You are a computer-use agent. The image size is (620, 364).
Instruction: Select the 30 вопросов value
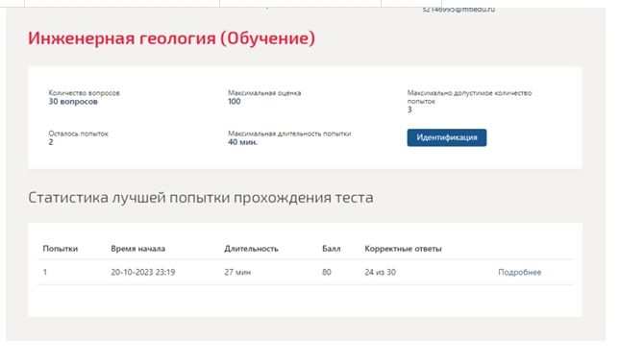73,102
